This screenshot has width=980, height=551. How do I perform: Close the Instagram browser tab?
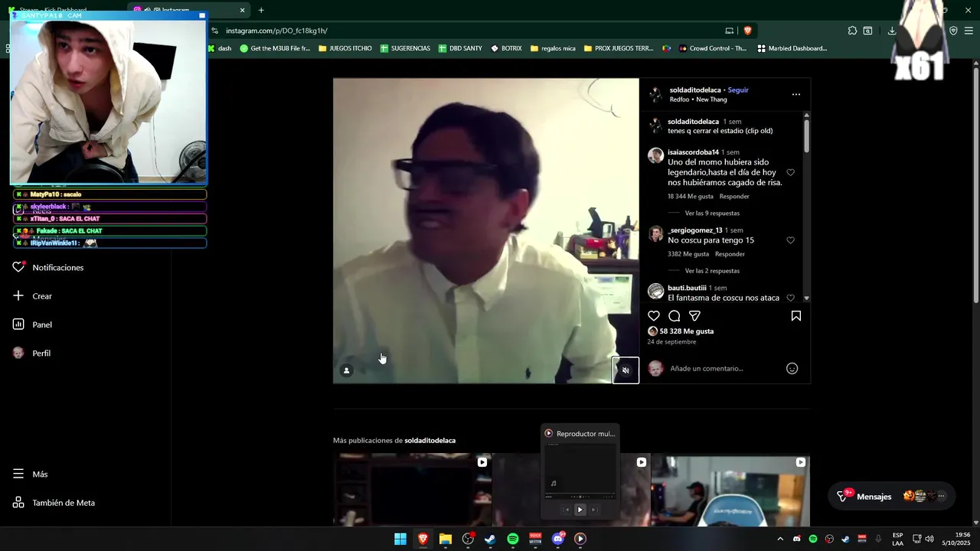pos(243,10)
